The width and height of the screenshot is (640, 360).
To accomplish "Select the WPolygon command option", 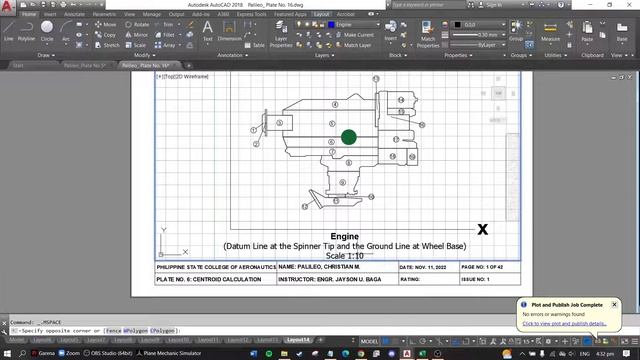I will click(135, 331).
